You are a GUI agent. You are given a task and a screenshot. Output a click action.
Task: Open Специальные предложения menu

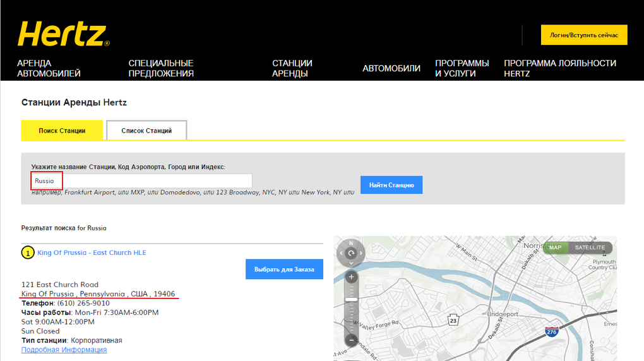[161, 68]
